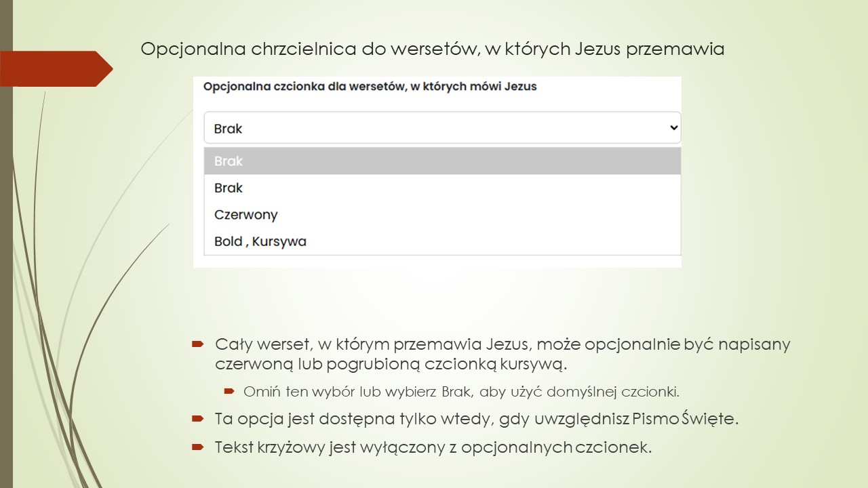Choose the second 'Brak' list option
The height and width of the screenshot is (488, 868).
point(442,188)
